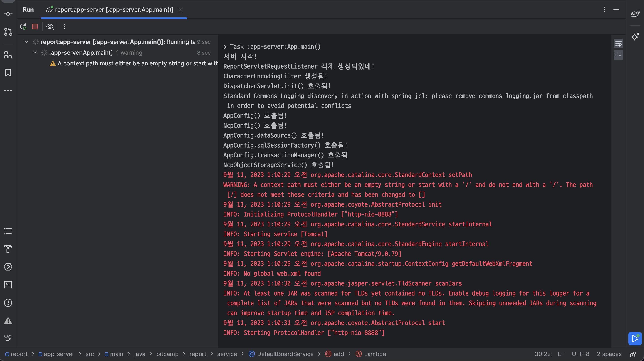Viewport: 644px width, 361px height.
Task: Open the warnings triangle tool window
Action: coord(8,321)
